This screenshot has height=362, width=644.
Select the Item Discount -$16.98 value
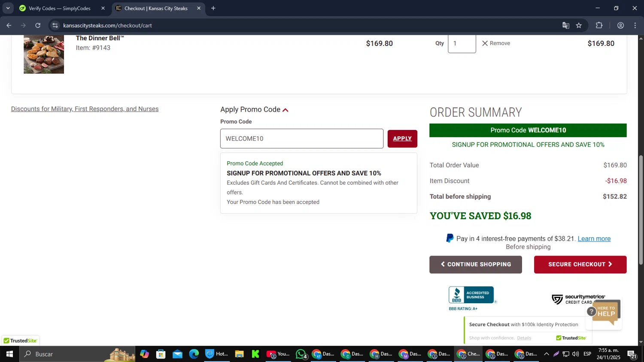pos(616,181)
